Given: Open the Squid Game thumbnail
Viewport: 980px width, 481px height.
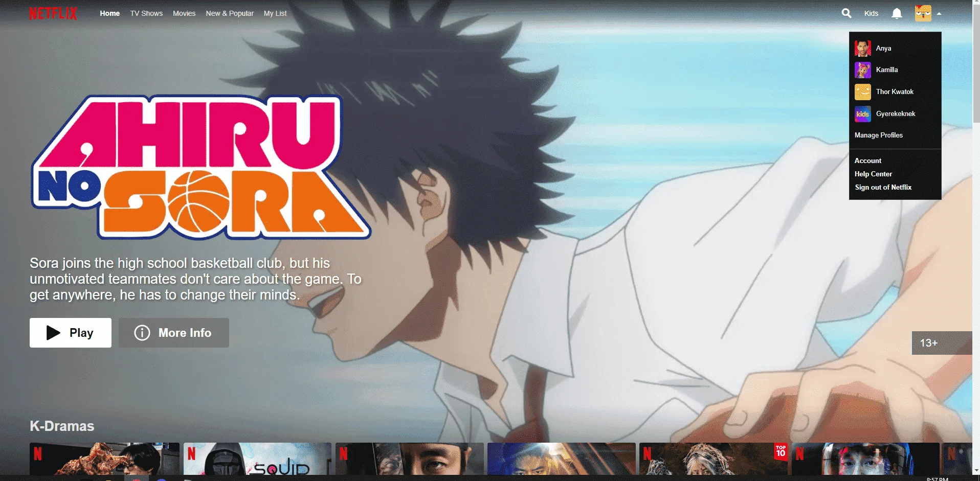Looking at the screenshot, I should (x=257, y=459).
